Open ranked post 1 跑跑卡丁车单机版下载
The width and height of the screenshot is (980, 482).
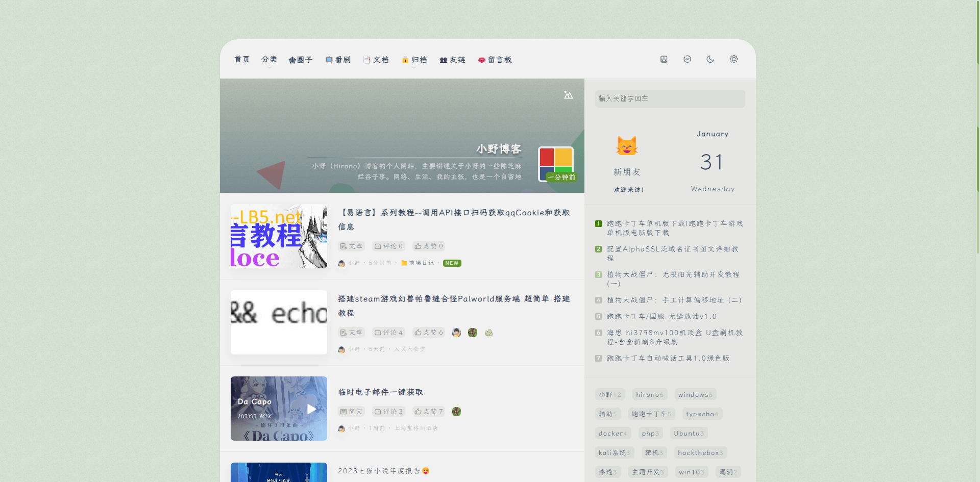coord(675,228)
